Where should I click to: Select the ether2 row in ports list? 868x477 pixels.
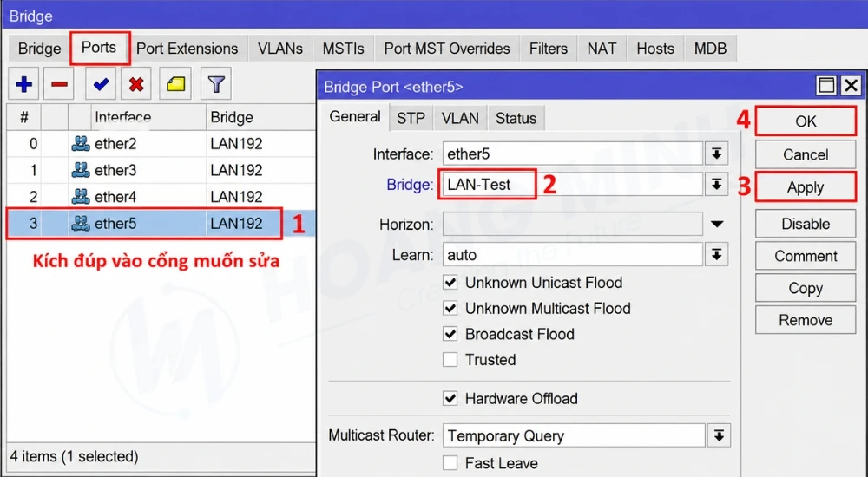pyautogui.click(x=161, y=144)
